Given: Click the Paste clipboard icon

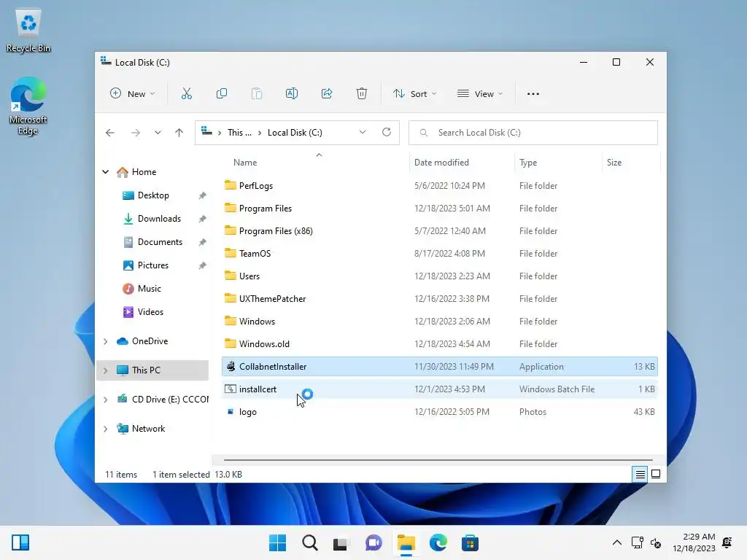Looking at the screenshot, I should pos(257,94).
